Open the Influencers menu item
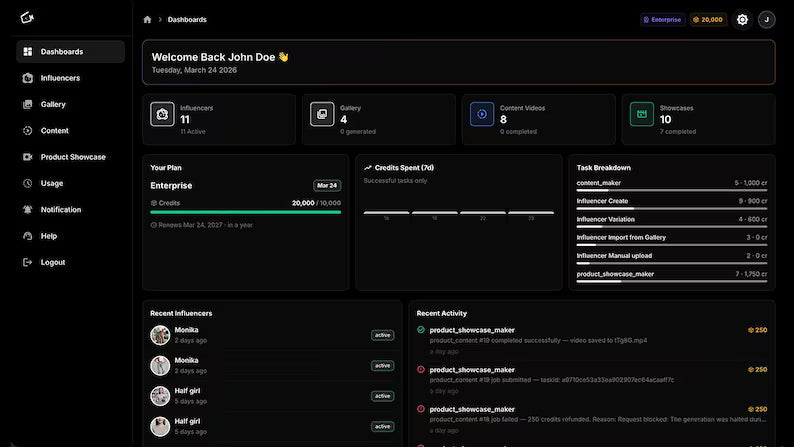This screenshot has height=447, width=794. click(70, 78)
